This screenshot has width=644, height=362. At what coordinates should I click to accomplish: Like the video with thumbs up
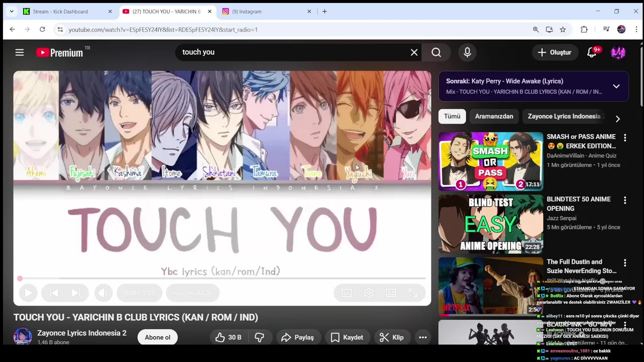pyautogui.click(x=229, y=337)
